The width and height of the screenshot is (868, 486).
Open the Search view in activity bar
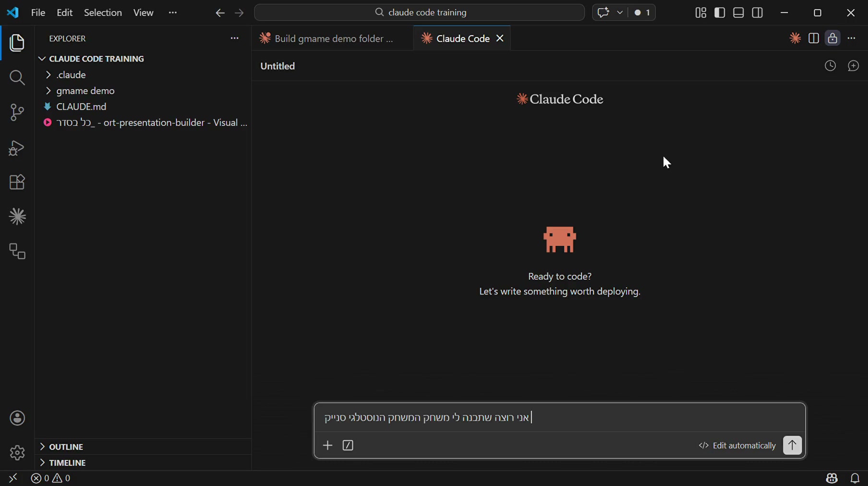(x=17, y=78)
